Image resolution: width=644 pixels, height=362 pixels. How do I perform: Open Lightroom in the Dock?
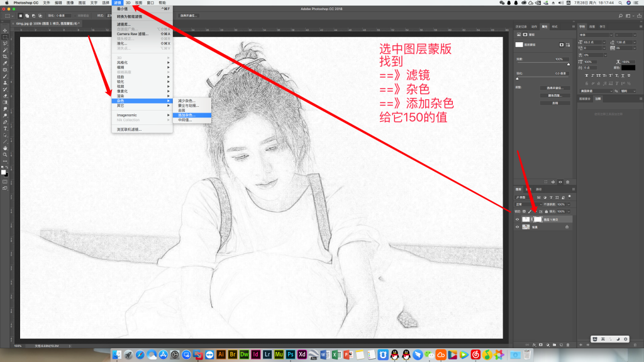pos(267,354)
